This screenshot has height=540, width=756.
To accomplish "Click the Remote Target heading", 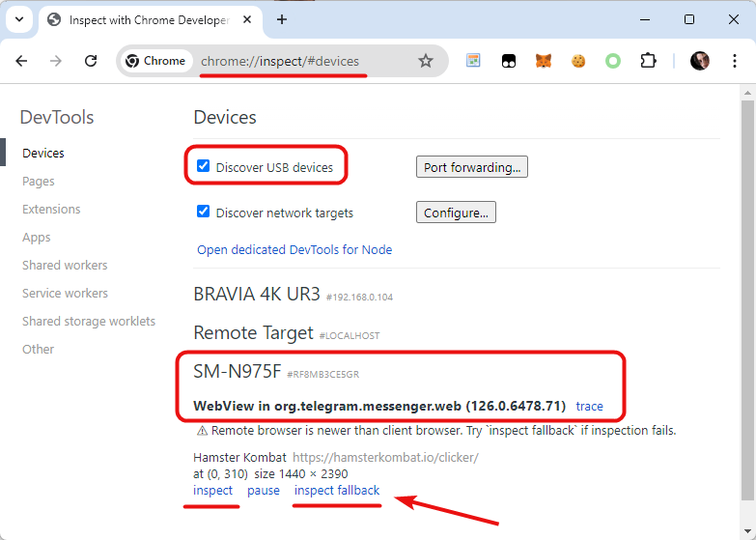I will point(254,333).
